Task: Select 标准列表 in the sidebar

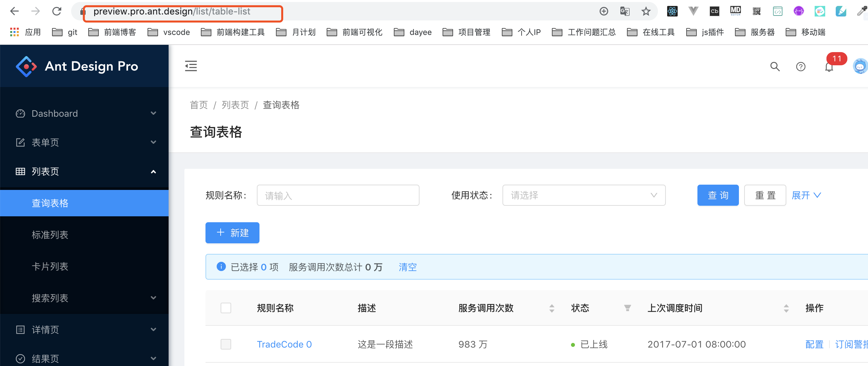Action: 50,235
